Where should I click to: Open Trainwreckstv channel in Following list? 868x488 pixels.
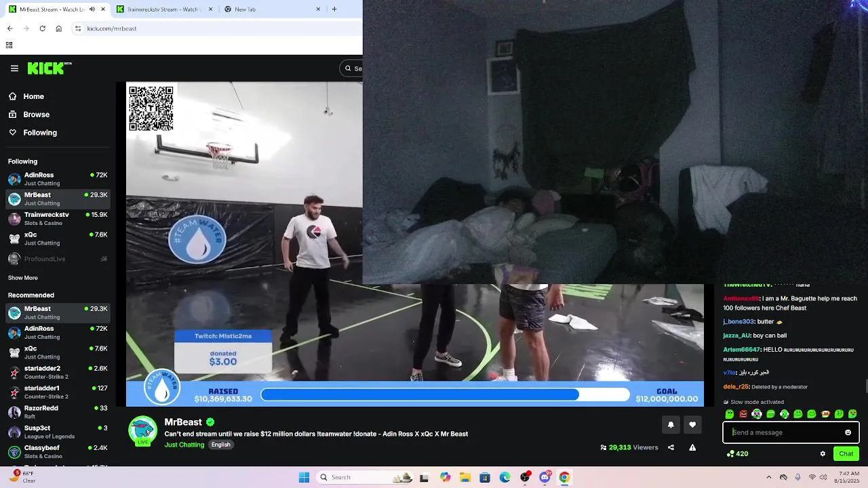pyautogui.click(x=58, y=219)
